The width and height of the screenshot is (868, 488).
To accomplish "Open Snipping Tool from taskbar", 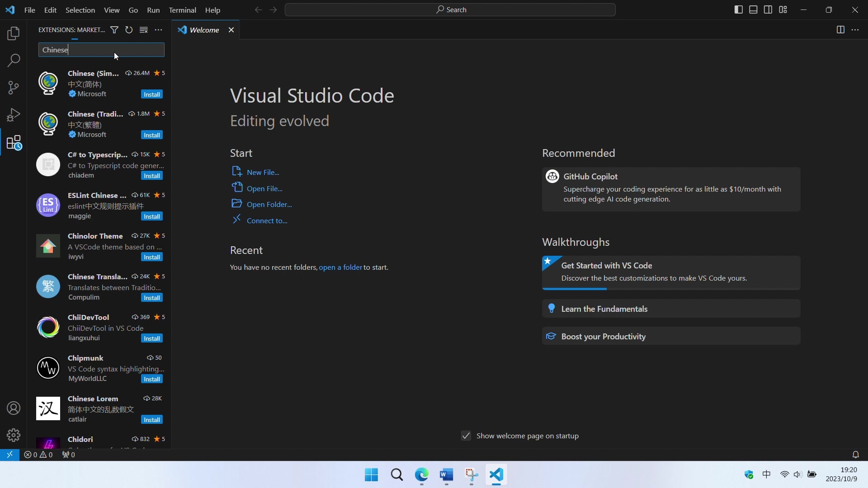I will coord(472,475).
